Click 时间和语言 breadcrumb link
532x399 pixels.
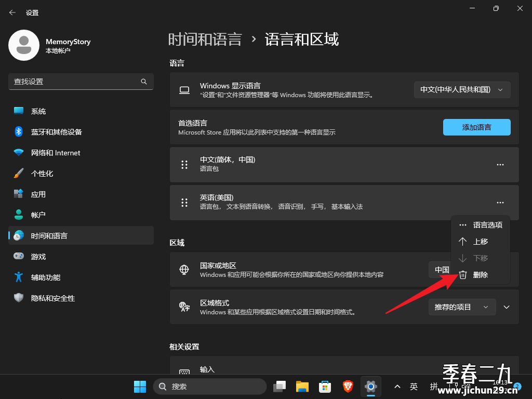(205, 39)
